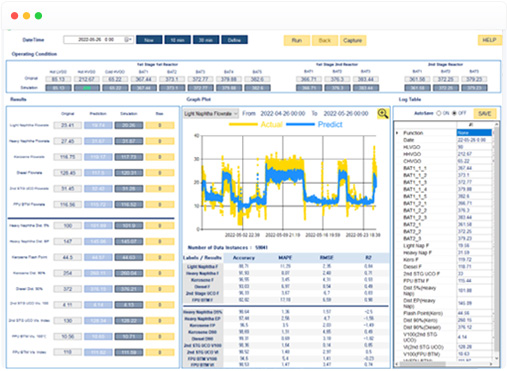The width and height of the screenshot is (507, 371).
Task: Click the Kerosene Flowrate original value 116.75
Action: (x=68, y=157)
